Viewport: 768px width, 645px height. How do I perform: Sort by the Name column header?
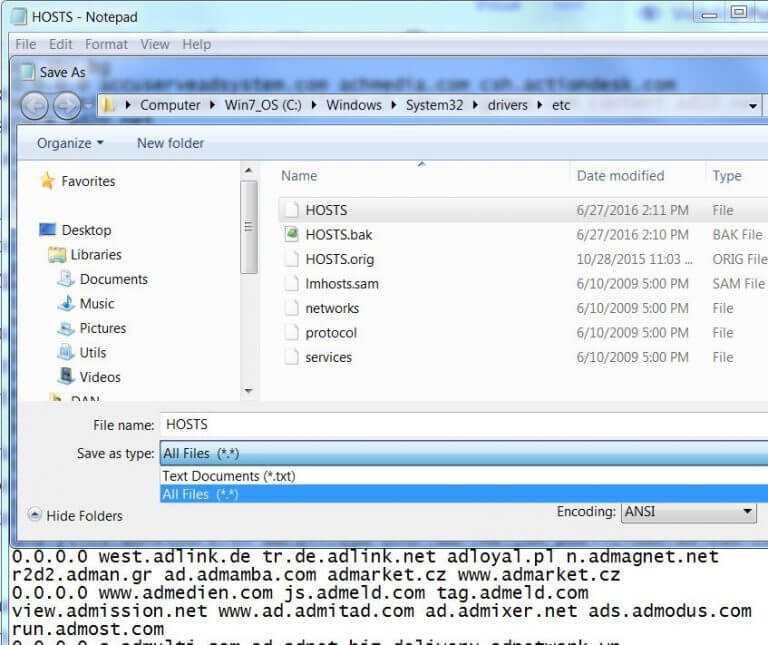click(299, 176)
